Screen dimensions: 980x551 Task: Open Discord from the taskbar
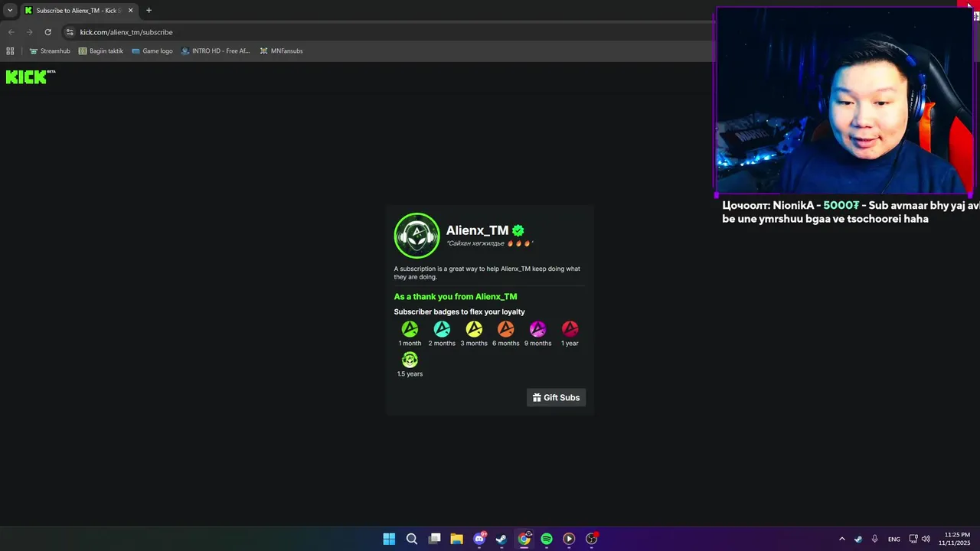[479, 539]
